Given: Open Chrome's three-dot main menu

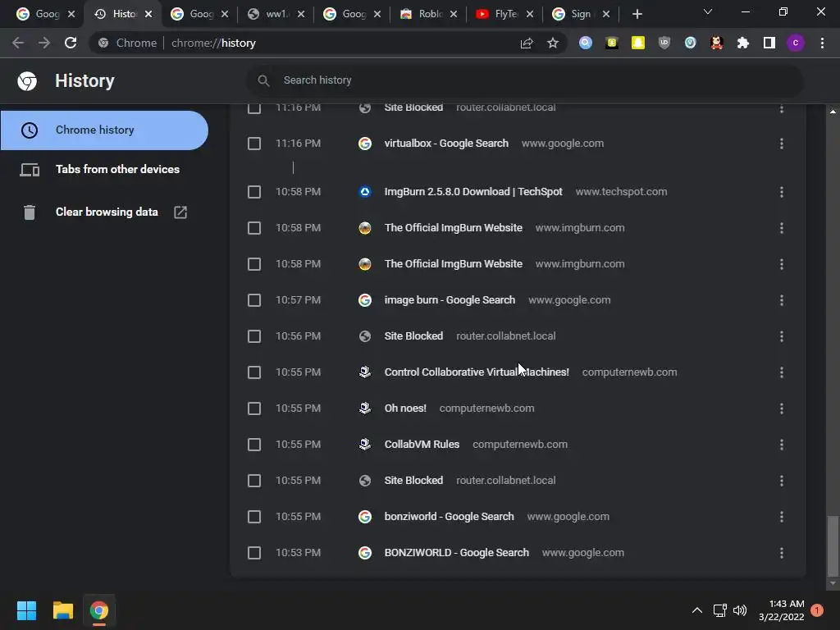Looking at the screenshot, I should pyautogui.click(x=822, y=43).
